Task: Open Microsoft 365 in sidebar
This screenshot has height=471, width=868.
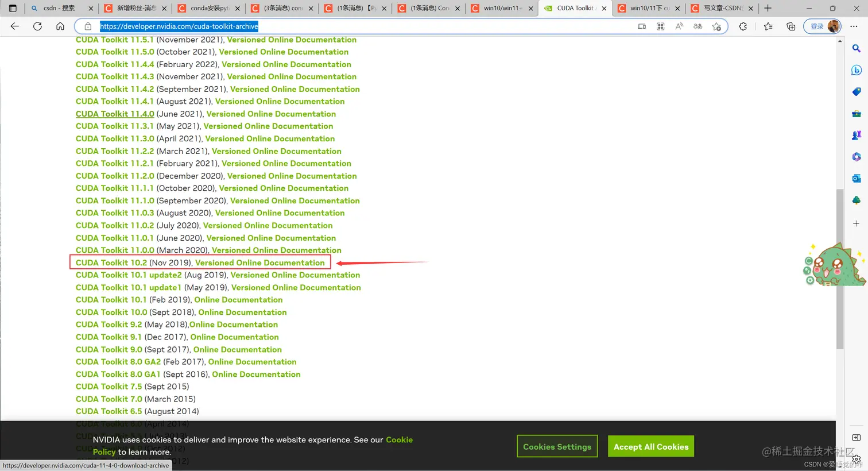Action: (x=856, y=157)
